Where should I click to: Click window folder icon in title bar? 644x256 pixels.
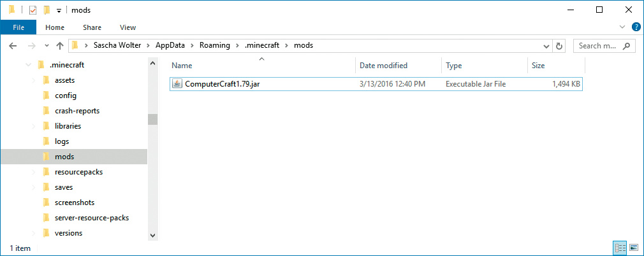(11, 10)
